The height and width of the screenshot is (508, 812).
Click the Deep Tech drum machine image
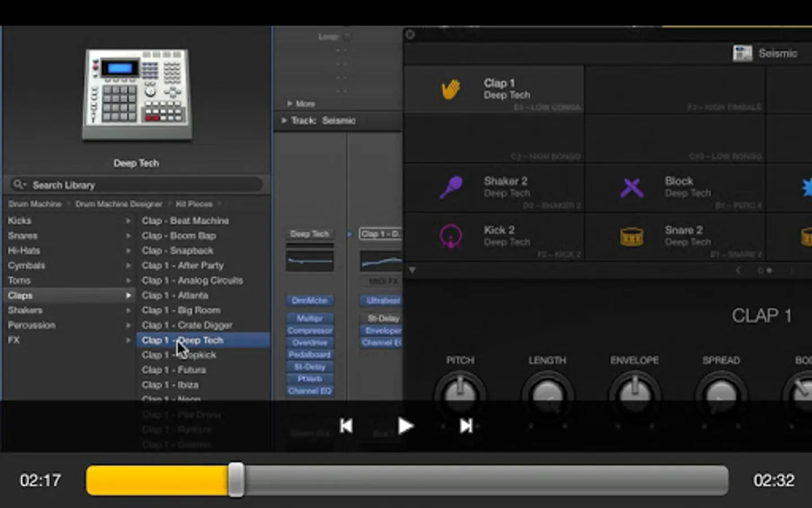(137, 95)
